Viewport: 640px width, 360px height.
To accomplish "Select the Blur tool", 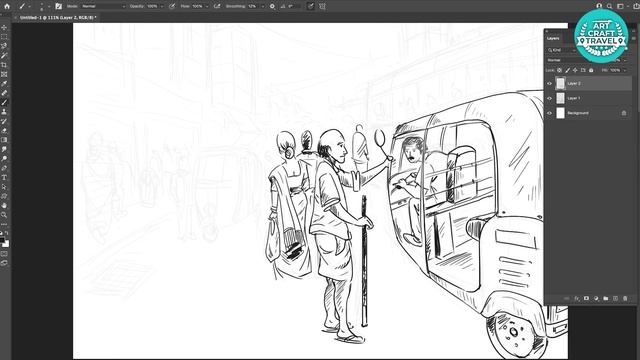I will pyautogui.click(x=4, y=149).
